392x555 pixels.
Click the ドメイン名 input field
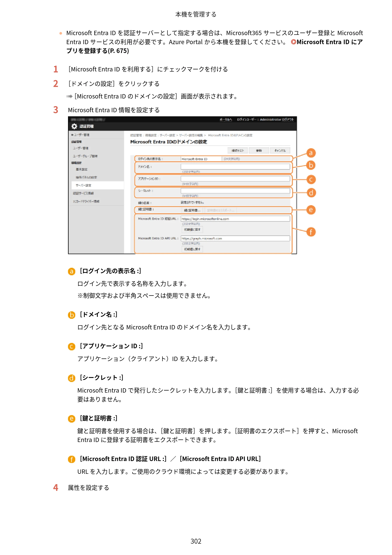coord(235,167)
